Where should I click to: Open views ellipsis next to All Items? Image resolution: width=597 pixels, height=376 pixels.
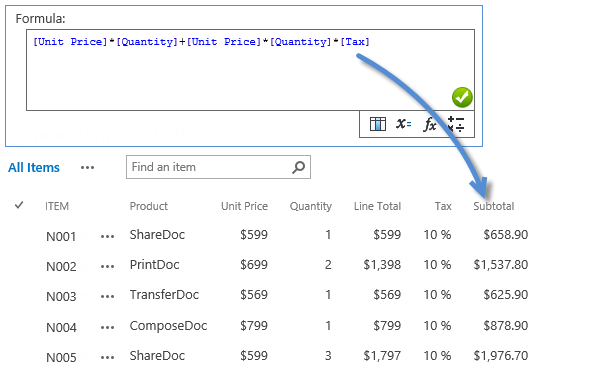point(87,167)
